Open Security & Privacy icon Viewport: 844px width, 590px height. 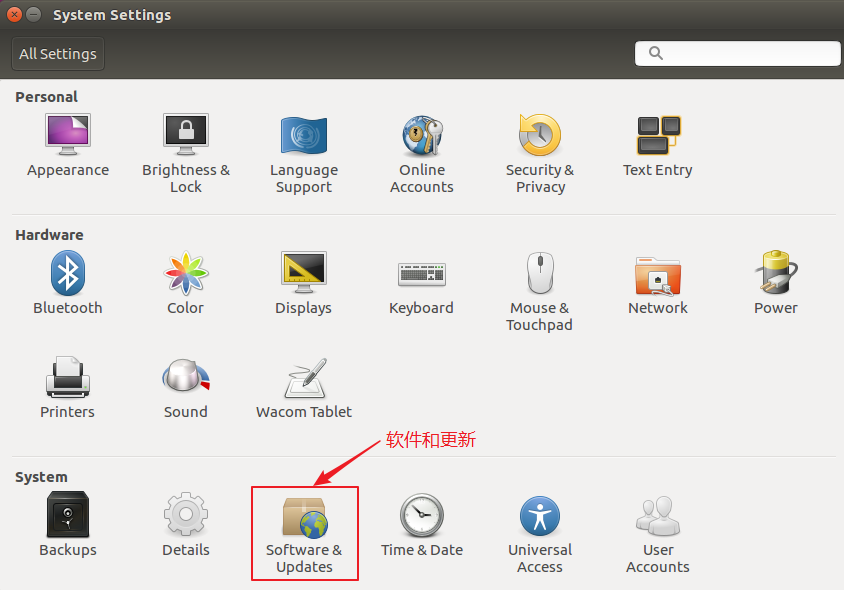click(x=539, y=135)
